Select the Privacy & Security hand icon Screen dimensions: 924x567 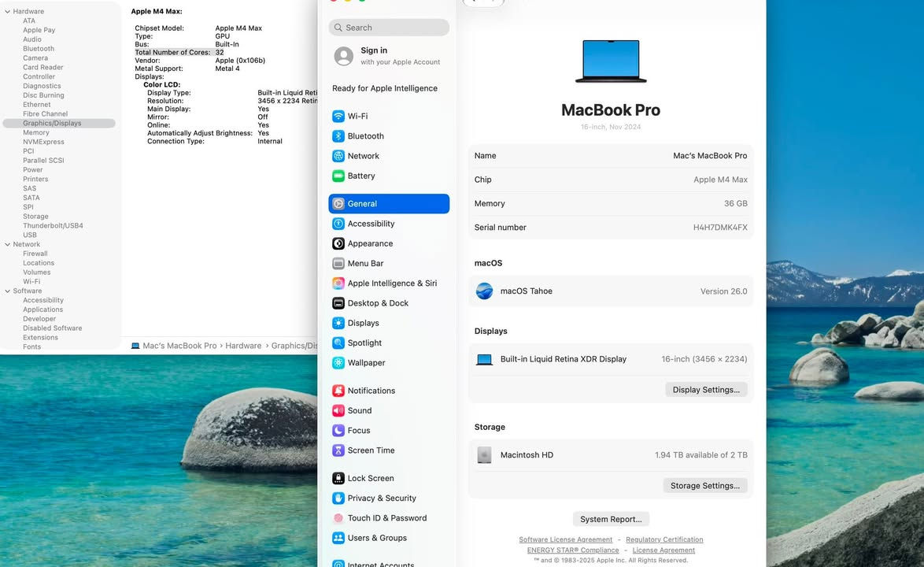pyautogui.click(x=338, y=498)
